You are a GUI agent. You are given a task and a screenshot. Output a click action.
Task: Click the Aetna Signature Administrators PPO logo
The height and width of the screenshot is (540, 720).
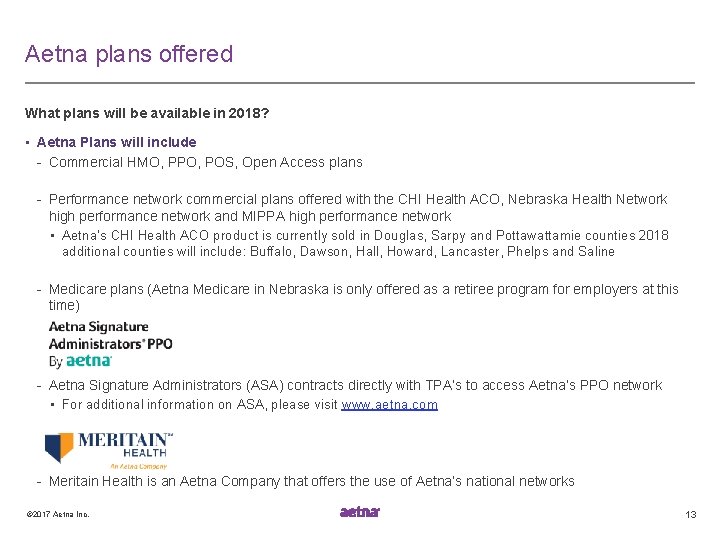pyautogui.click(x=111, y=344)
